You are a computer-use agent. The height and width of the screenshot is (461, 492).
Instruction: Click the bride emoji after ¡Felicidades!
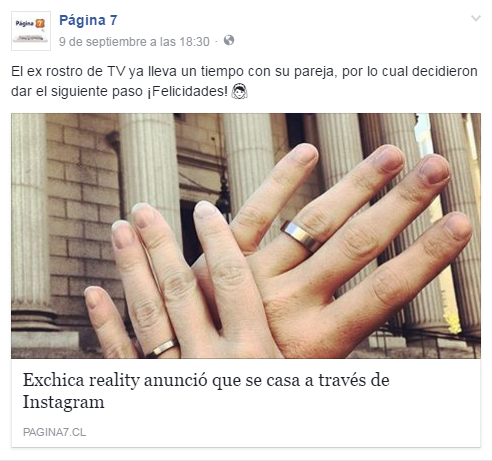coord(239,91)
